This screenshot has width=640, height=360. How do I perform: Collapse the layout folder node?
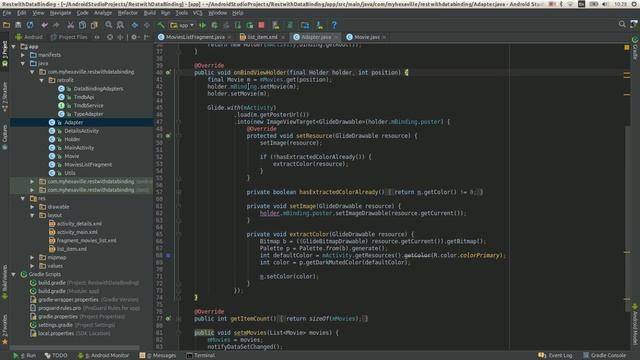coord(32,216)
